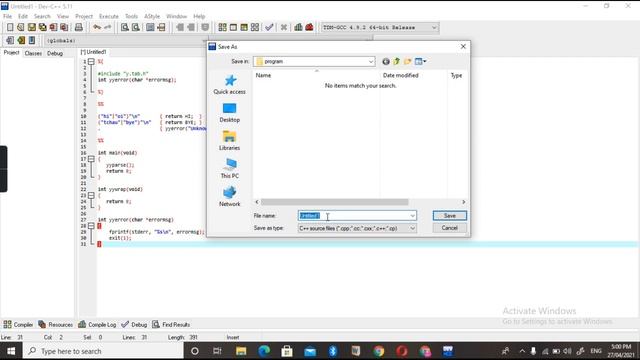Click the taskbar search box

click(103, 351)
